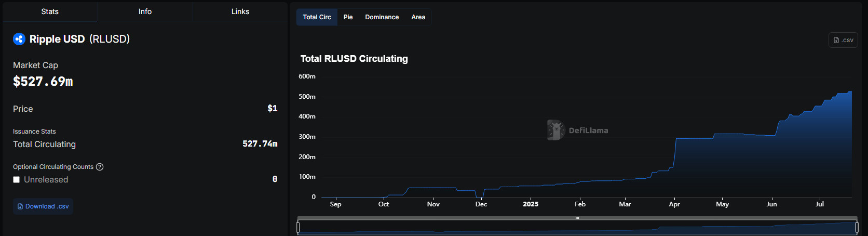Click the Price label in stats

coord(23,109)
